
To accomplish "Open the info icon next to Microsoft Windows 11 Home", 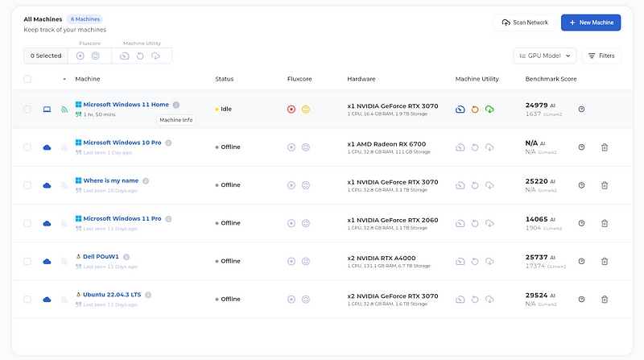I will [176, 105].
